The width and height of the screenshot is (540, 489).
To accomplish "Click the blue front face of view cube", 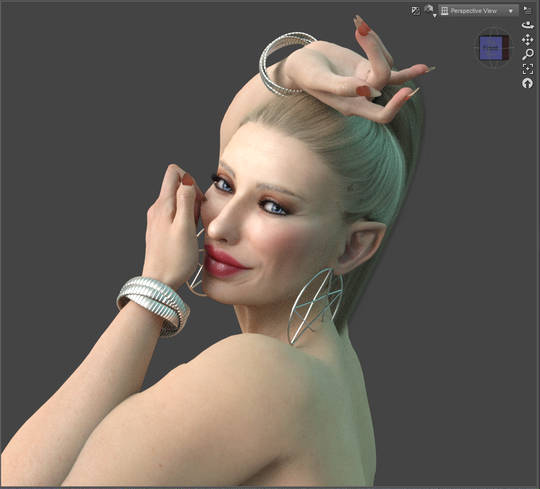I will 491,49.
